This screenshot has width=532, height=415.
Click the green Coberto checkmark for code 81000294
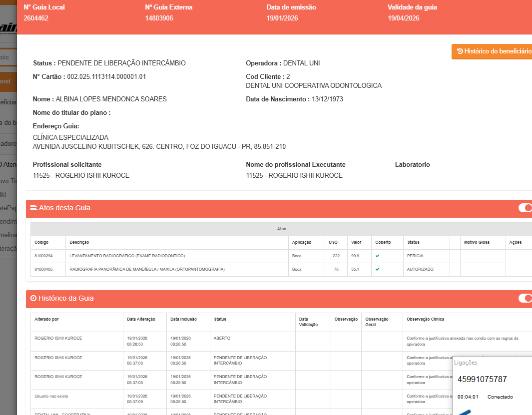[x=378, y=256]
